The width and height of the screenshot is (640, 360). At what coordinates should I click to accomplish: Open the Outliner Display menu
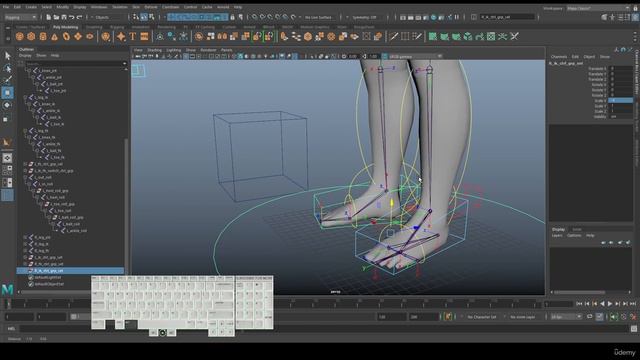click(25, 56)
